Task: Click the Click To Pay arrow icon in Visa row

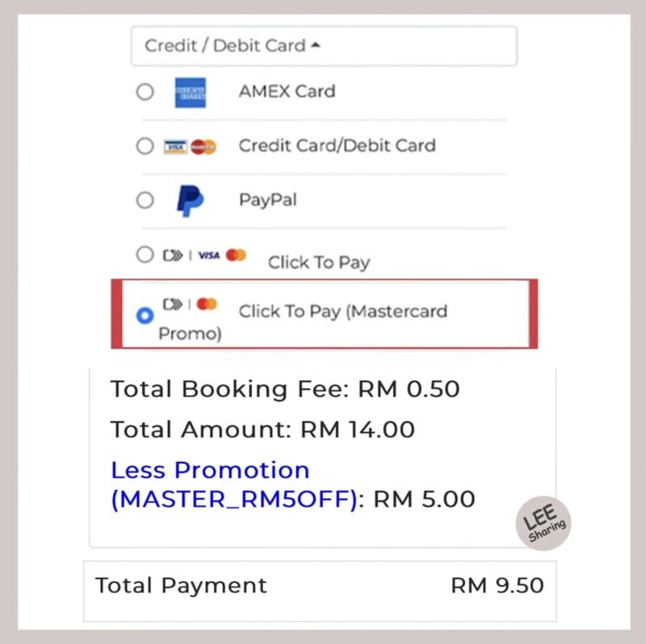Action: tap(173, 256)
